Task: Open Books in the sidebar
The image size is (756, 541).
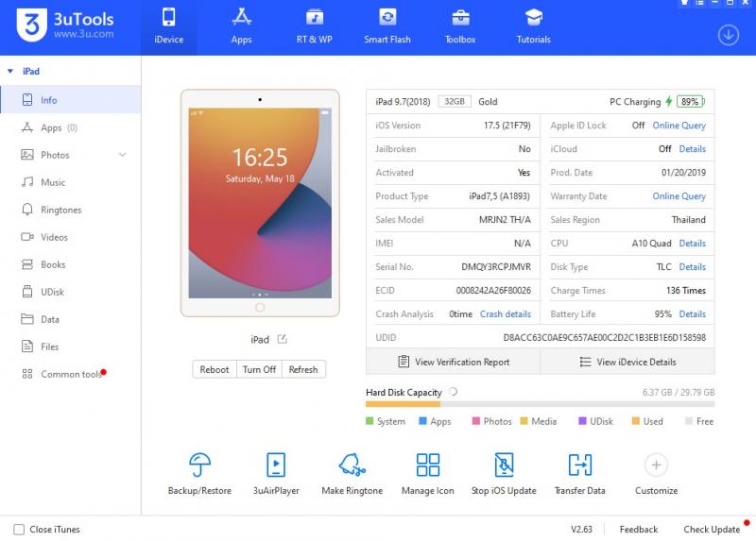Action: click(x=71, y=264)
